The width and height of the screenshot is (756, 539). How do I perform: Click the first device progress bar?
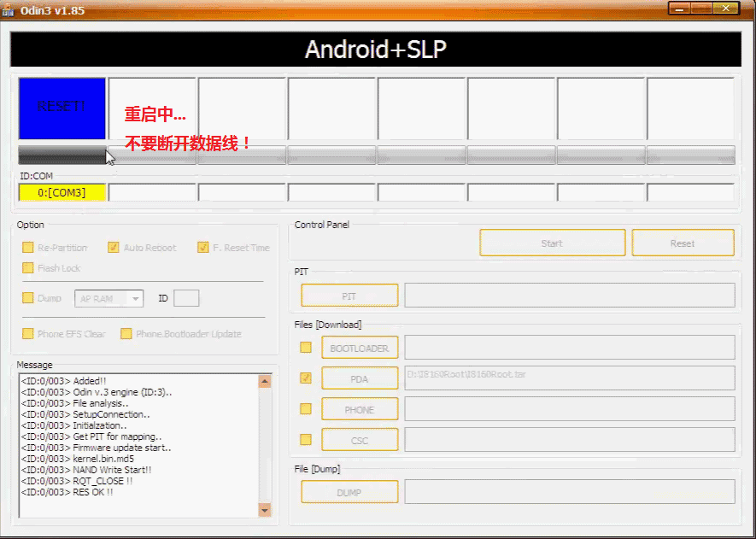[x=62, y=155]
